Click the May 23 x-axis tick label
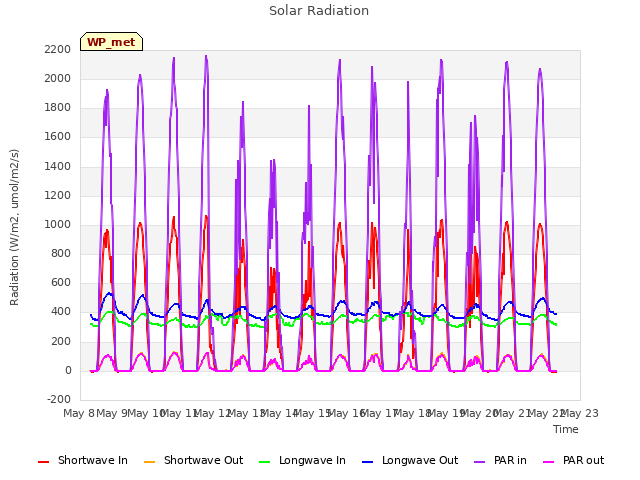The image size is (640, 480). [580, 413]
